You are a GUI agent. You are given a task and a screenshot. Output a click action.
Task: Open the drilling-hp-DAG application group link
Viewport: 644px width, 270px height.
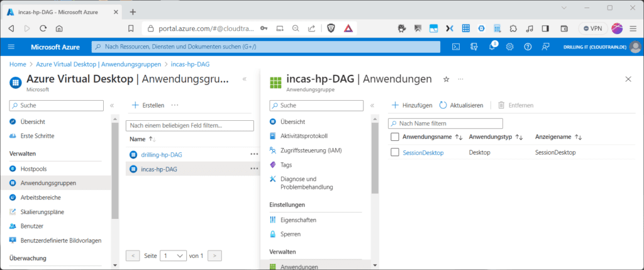162,155
